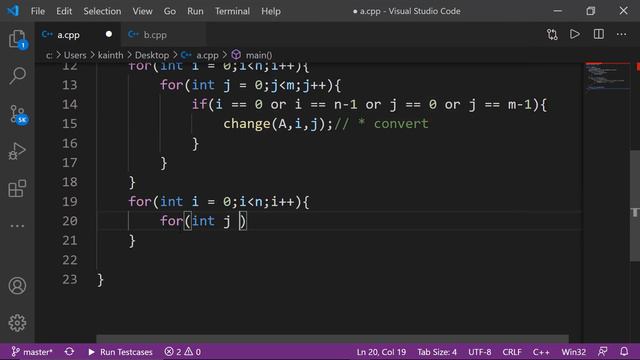This screenshot has width=640, height=360.
Task: Click the feedback icon in status bar
Action: pyautogui.click(x=602, y=351)
